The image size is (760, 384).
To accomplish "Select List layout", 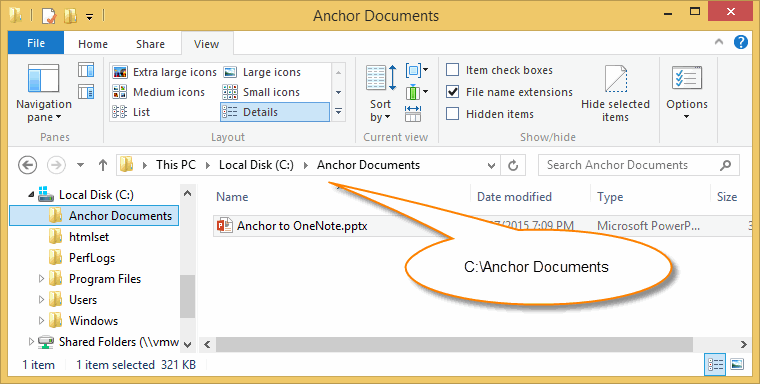I will pyautogui.click(x=131, y=112).
